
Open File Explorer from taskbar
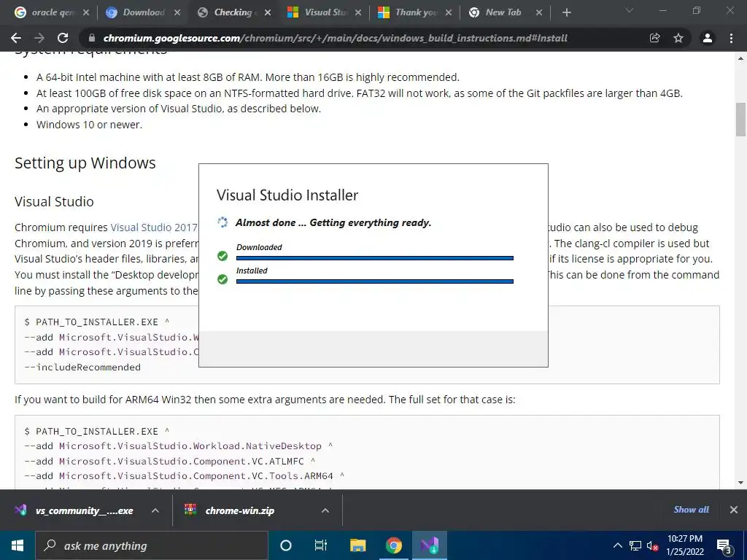(x=357, y=545)
